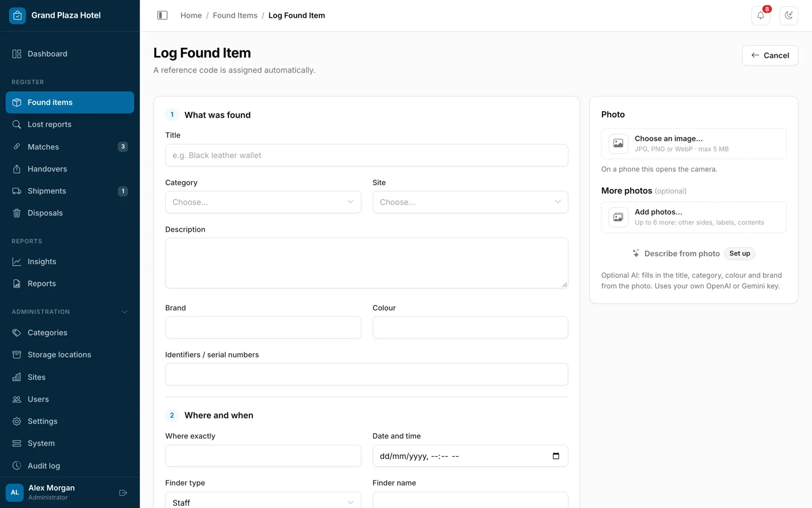812x508 pixels.
Task: Click the Storage locations archive icon
Action: 17,355
